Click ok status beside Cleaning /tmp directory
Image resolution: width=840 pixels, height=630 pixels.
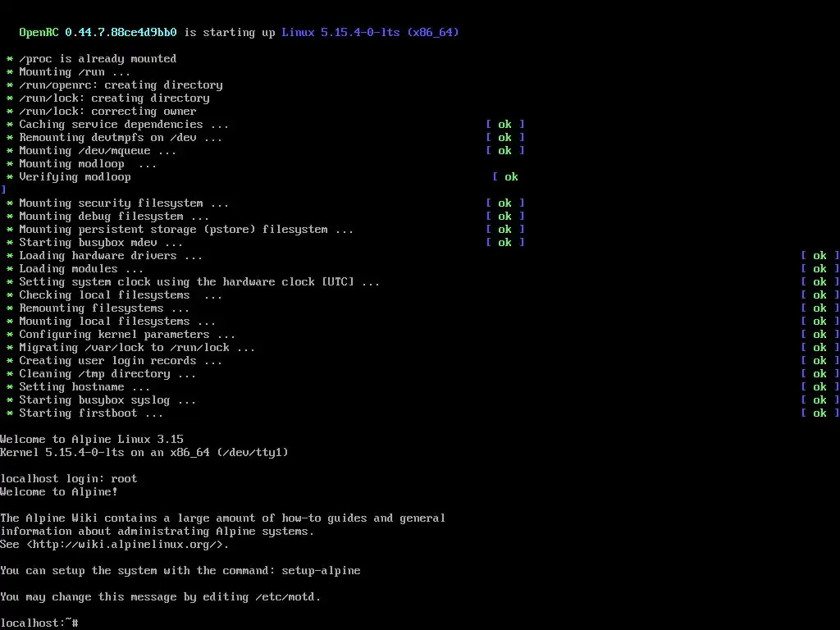(819, 373)
